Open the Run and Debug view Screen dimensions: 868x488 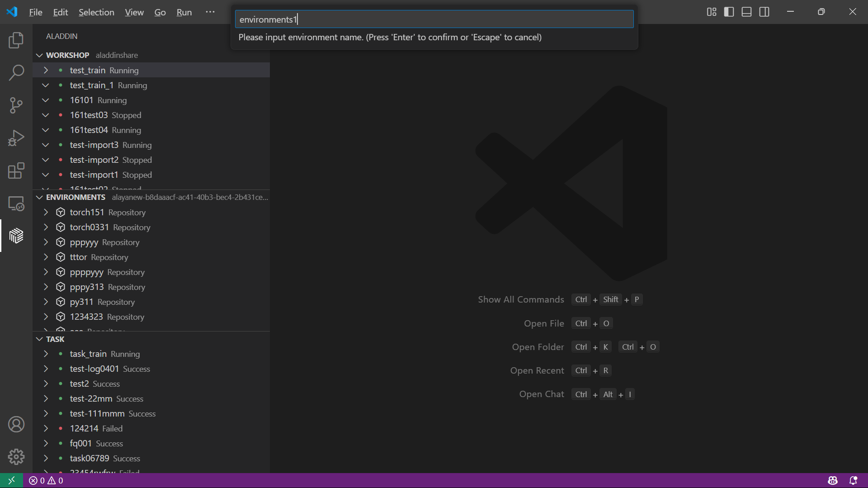click(16, 138)
